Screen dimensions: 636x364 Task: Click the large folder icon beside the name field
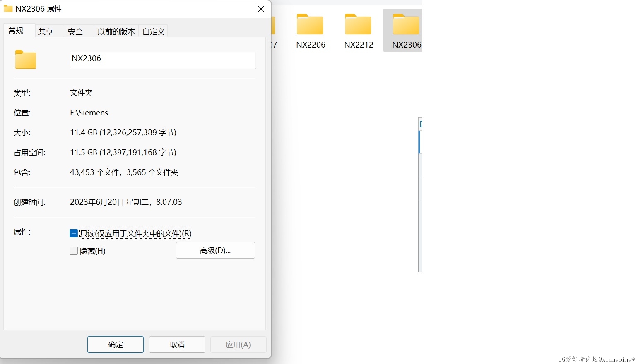click(26, 60)
